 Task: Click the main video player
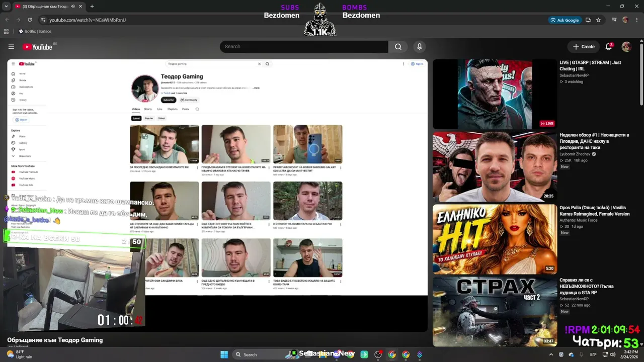click(217, 195)
